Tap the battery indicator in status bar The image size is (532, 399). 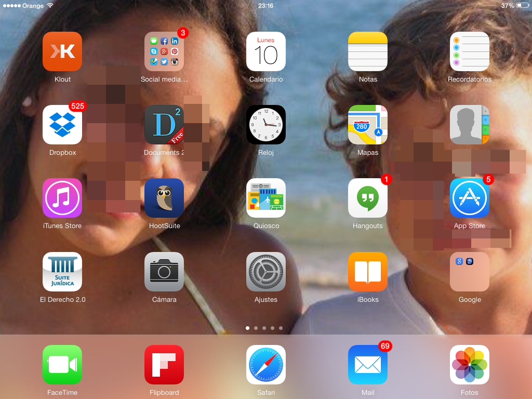[x=523, y=5]
